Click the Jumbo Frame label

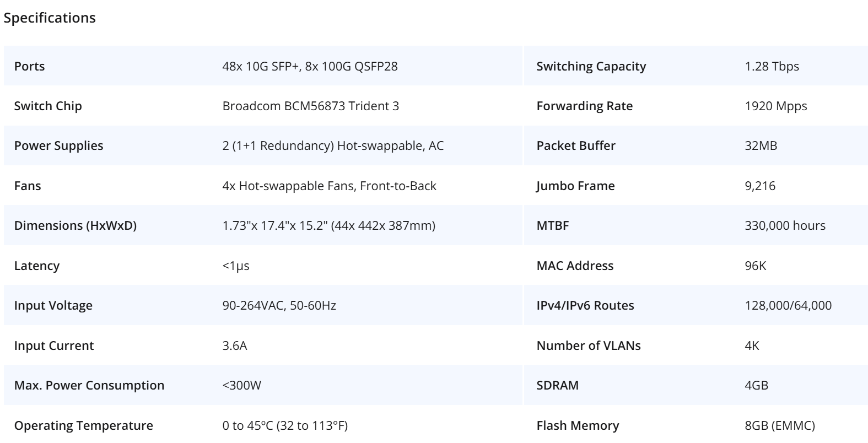[x=575, y=186]
